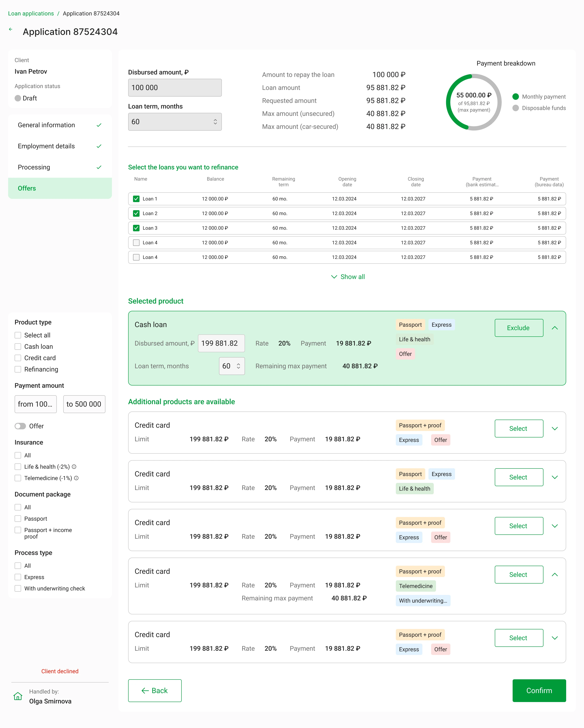Check the Cash loan product type
Image resolution: width=584 pixels, height=728 pixels.
pyautogui.click(x=18, y=347)
